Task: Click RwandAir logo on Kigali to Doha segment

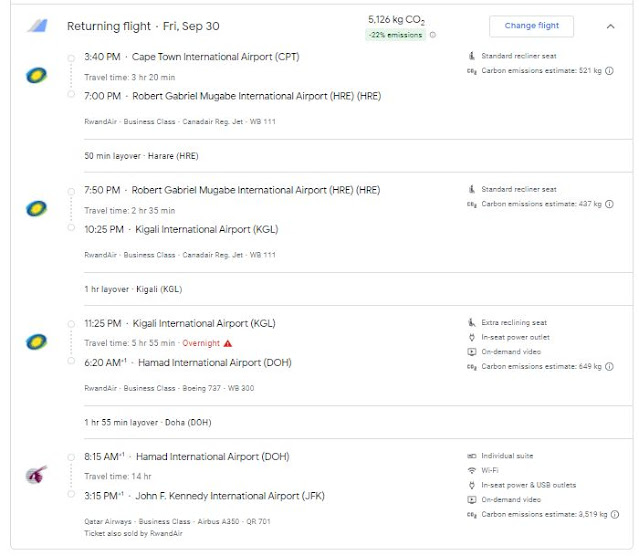Action: [x=34, y=343]
